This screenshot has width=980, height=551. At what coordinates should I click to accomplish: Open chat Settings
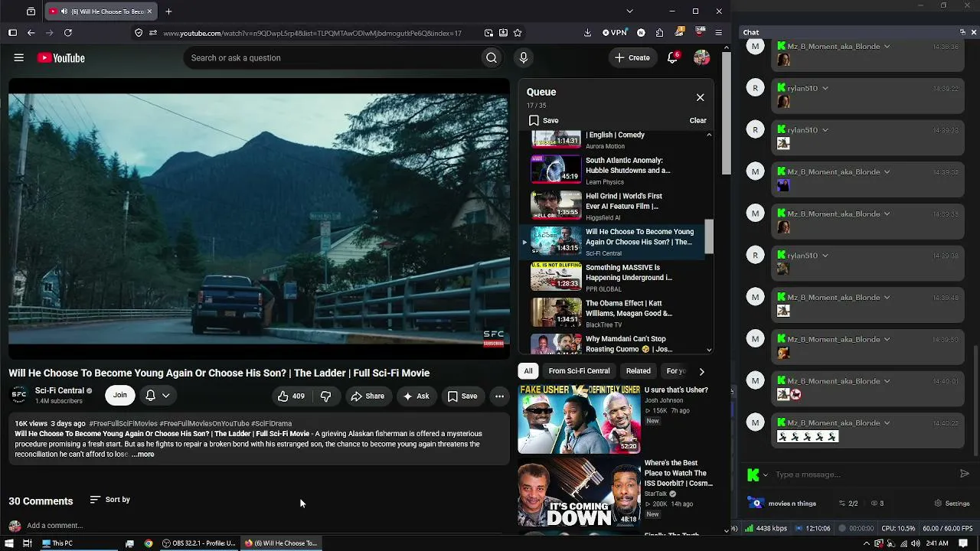pyautogui.click(x=952, y=504)
